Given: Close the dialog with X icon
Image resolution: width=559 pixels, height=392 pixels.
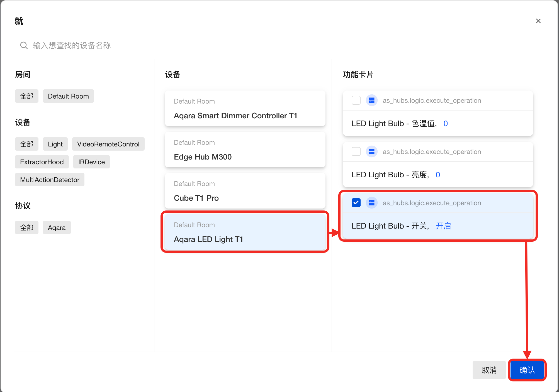Looking at the screenshot, I should [538, 21].
